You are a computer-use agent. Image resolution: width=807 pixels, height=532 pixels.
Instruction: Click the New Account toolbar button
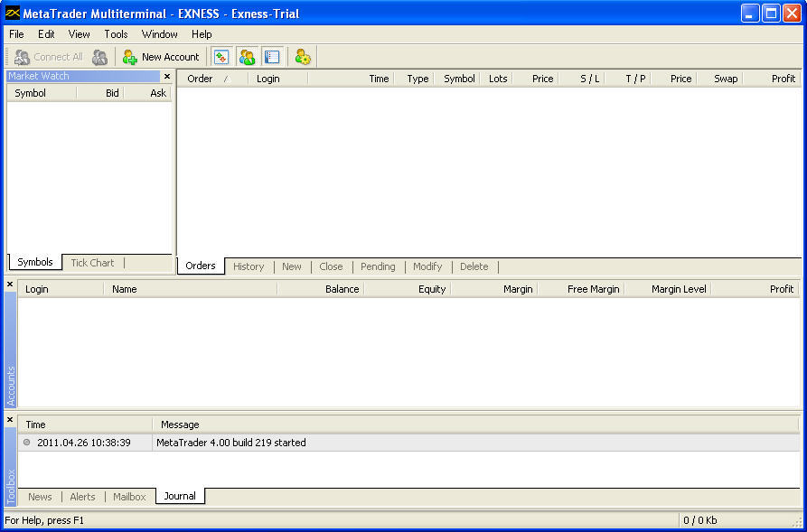click(x=161, y=57)
